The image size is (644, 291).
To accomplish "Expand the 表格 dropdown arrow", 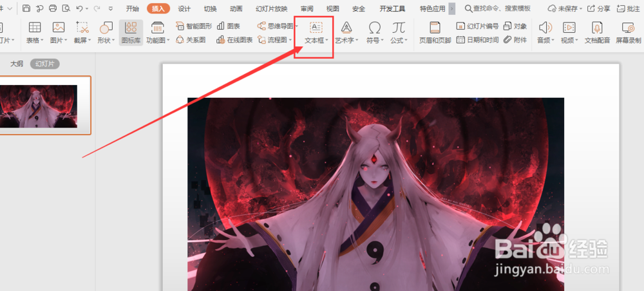I will [42, 40].
